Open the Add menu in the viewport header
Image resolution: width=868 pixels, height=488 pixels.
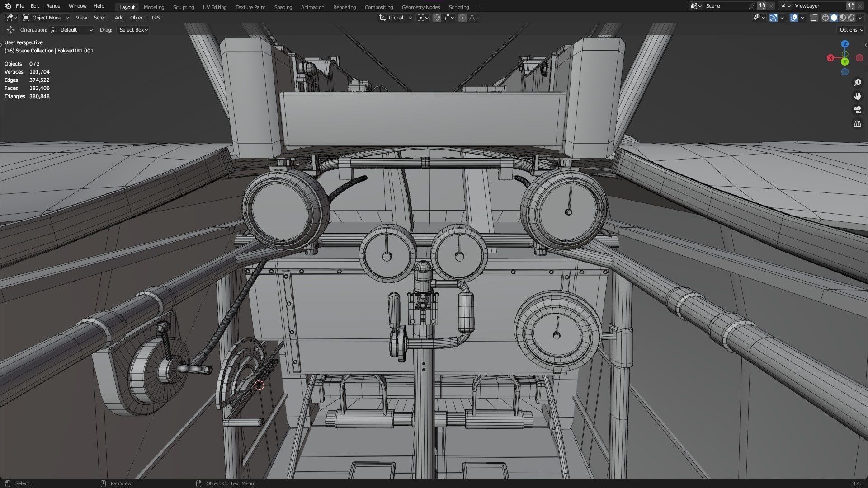119,18
